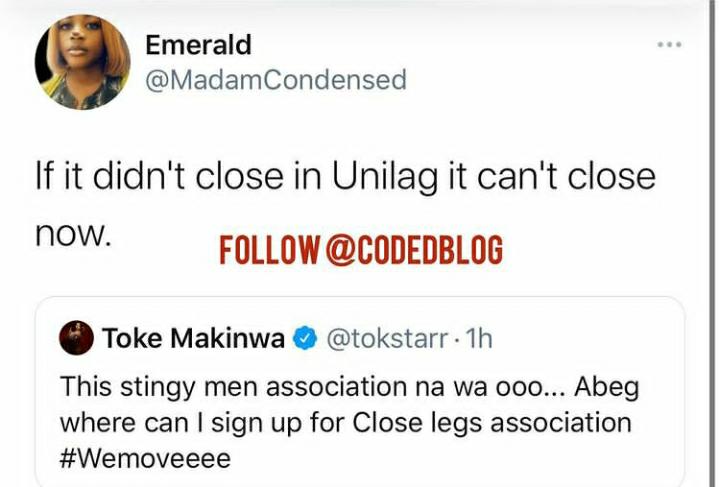Click Toke Makinwa's small avatar
The image size is (719, 487).
pyautogui.click(x=77, y=339)
